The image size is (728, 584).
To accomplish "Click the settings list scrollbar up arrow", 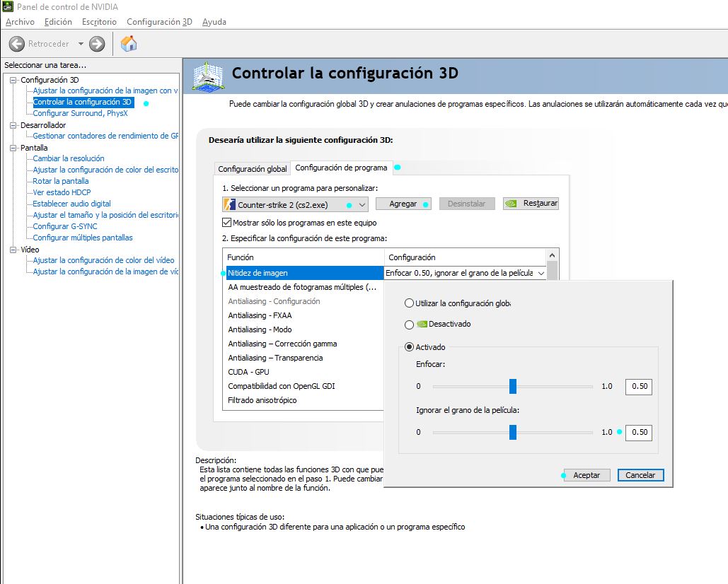I will (x=552, y=255).
